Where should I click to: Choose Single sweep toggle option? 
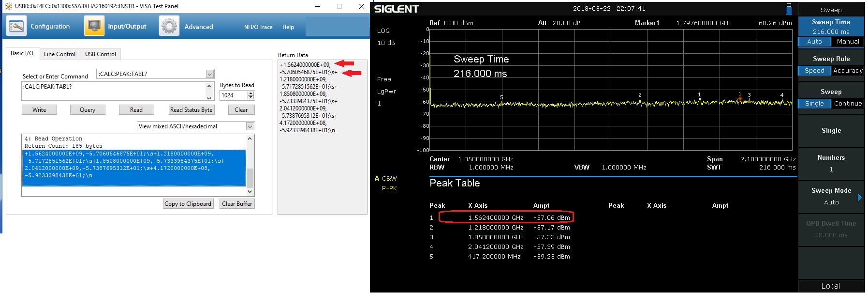814,104
